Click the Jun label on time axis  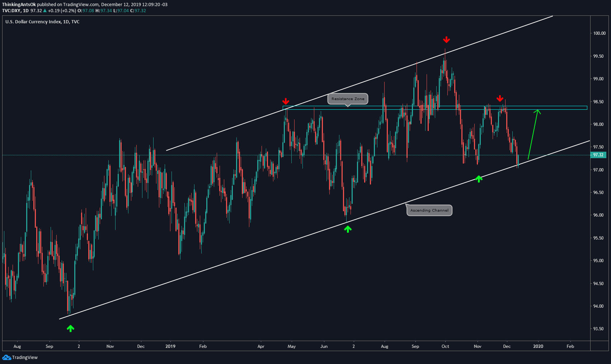(x=324, y=346)
